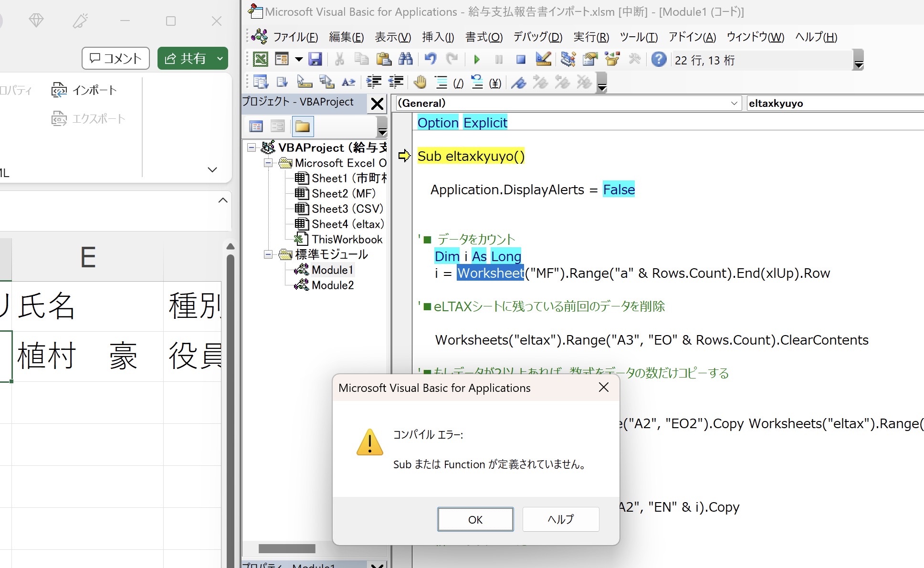Click インポート in Excel ribbon
The height and width of the screenshot is (568, 924).
click(x=84, y=90)
